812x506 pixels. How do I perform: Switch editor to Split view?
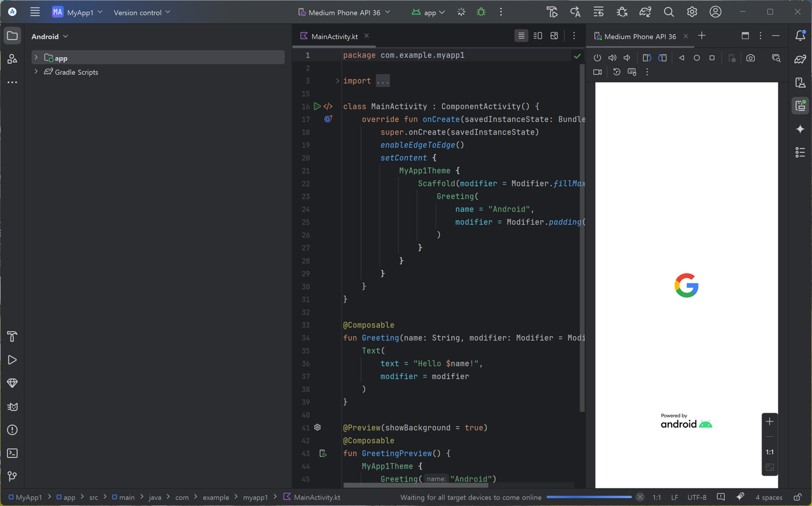538,36
